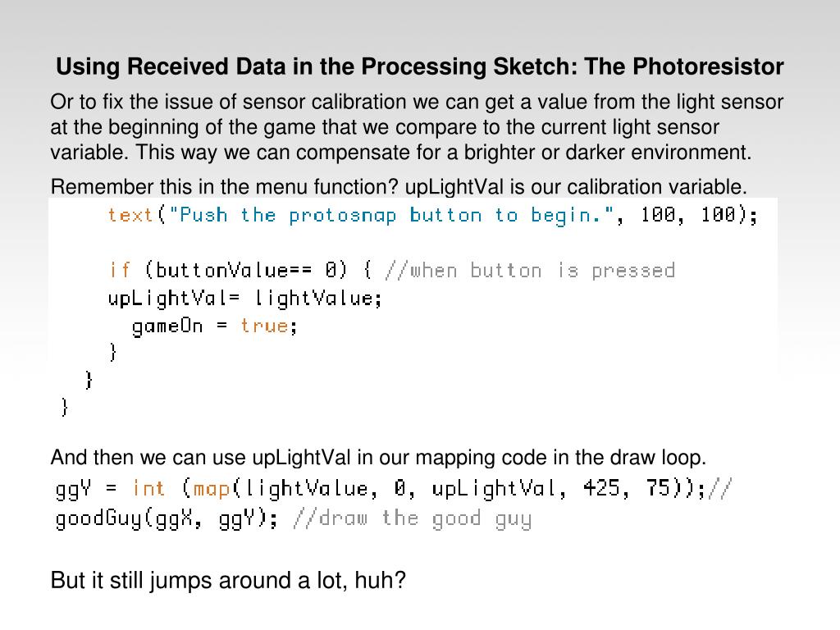
Task: Click the orange "int" keyword
Action: pos(148,490)
